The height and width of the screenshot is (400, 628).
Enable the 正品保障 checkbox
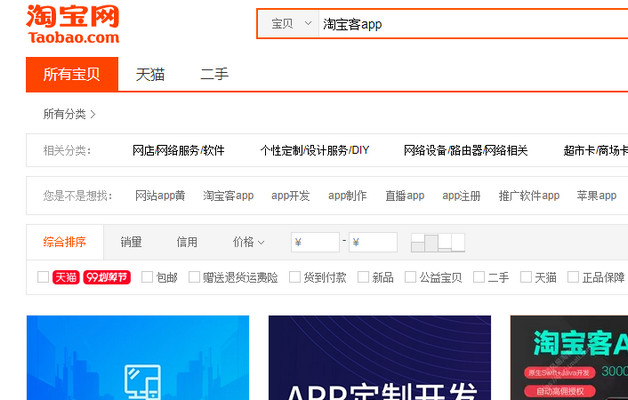tap(573, 277)
